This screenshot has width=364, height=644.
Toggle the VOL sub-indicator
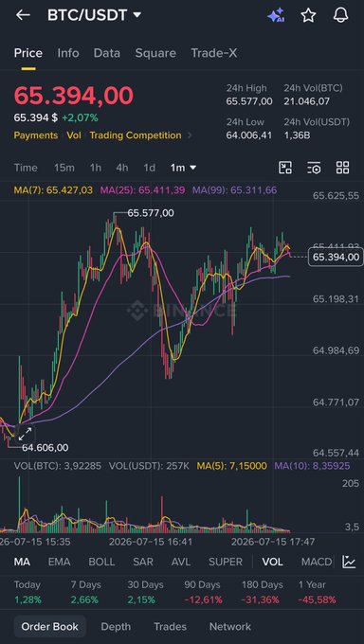click(273, 562)
